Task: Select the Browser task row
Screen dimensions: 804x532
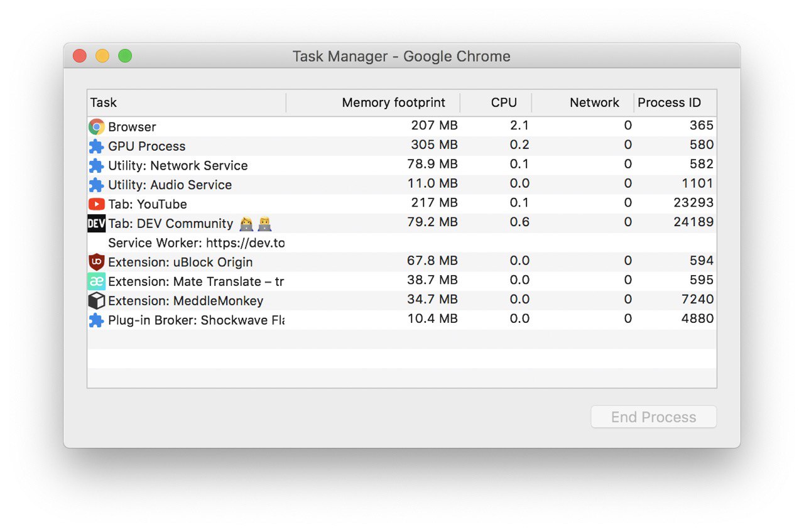Action: [402, 127]
